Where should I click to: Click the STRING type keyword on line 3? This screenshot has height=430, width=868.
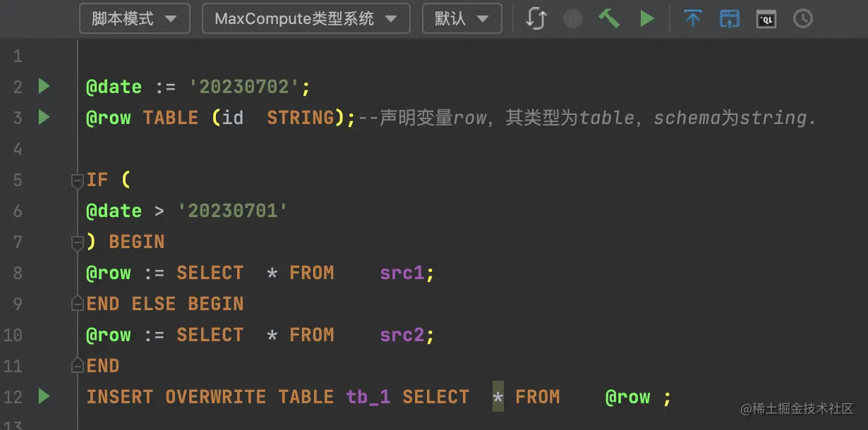coord(301,118)
